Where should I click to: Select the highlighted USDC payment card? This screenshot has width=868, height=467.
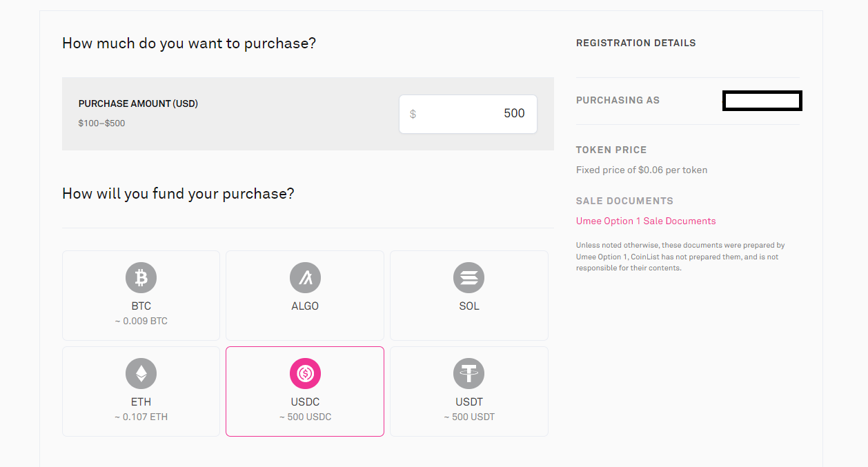point(305,391)
